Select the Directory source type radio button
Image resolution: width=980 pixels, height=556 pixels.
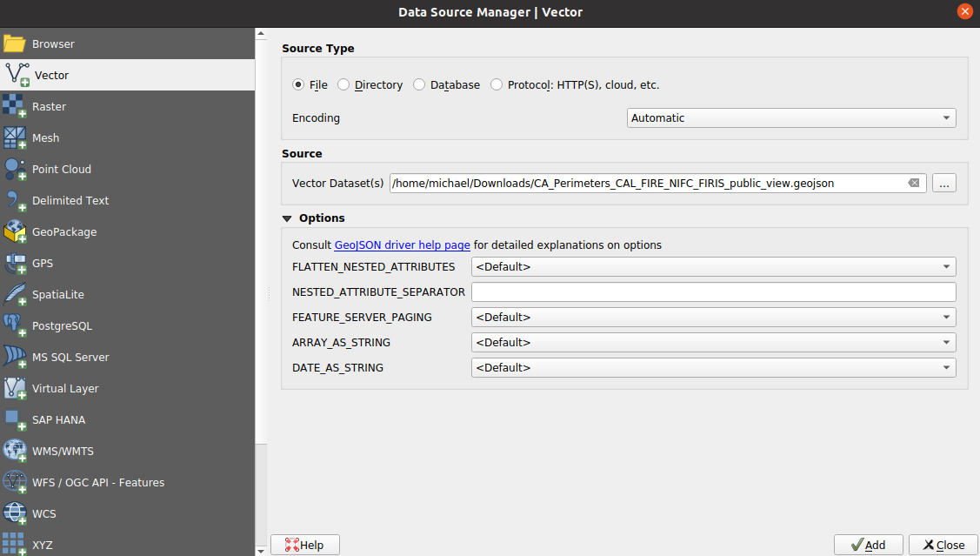tap(343, 85)
